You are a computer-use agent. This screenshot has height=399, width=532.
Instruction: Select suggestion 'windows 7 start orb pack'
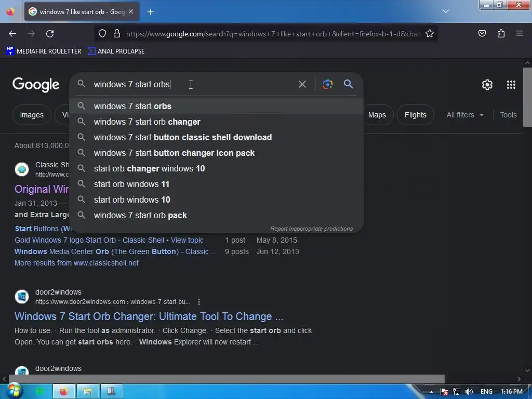click(x=217, y=216)
